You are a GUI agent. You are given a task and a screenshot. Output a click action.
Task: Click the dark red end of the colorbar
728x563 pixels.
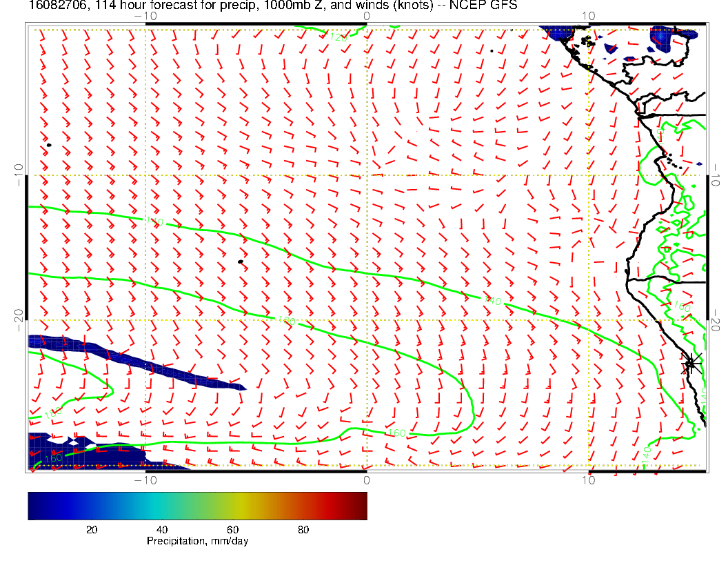358,506
